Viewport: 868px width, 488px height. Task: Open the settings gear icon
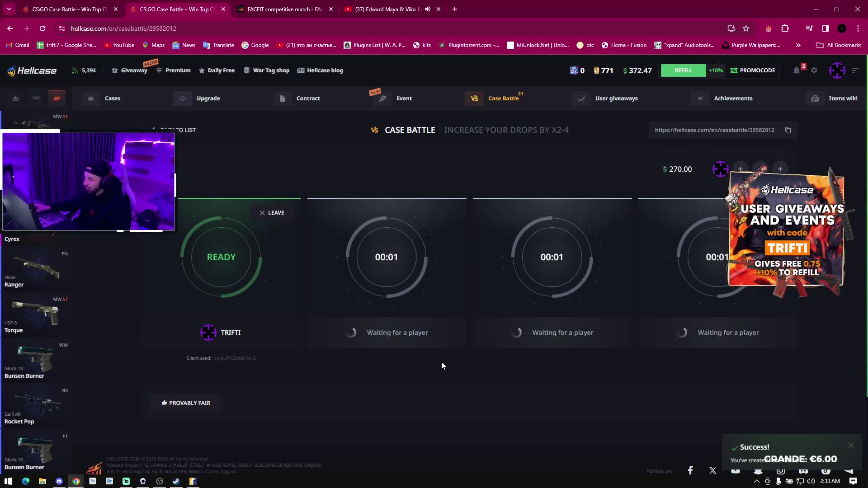(814, 70)
